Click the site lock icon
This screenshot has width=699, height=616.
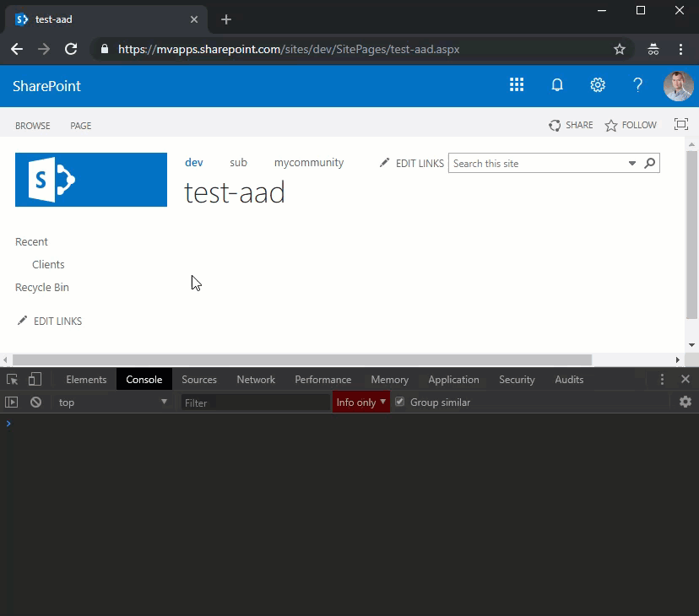coord(105,49)
